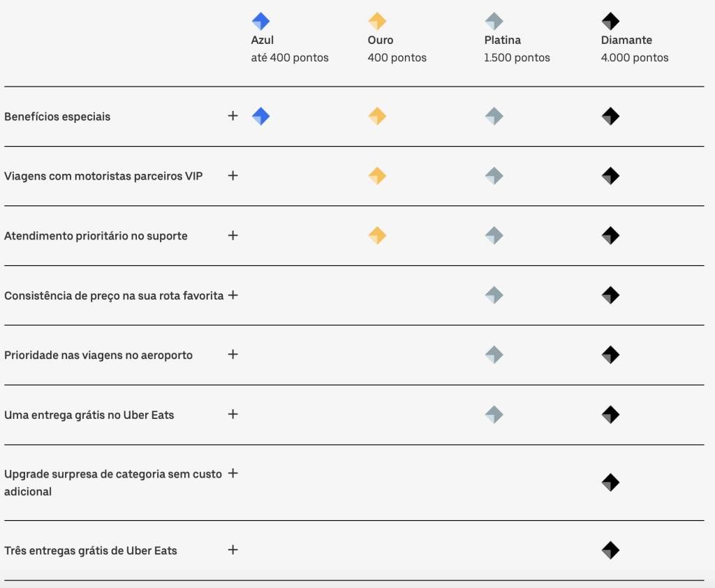The height and width of the screenshot is (588, 715).
Task: Click Diamante diamond in Upgrade surpresa row
Action: [610, 482]
